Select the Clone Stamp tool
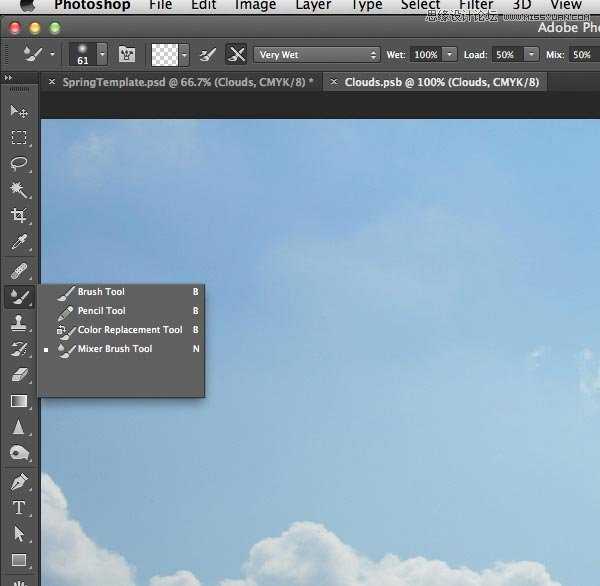This screenshot has width=600, height=586. pos(19,323)
